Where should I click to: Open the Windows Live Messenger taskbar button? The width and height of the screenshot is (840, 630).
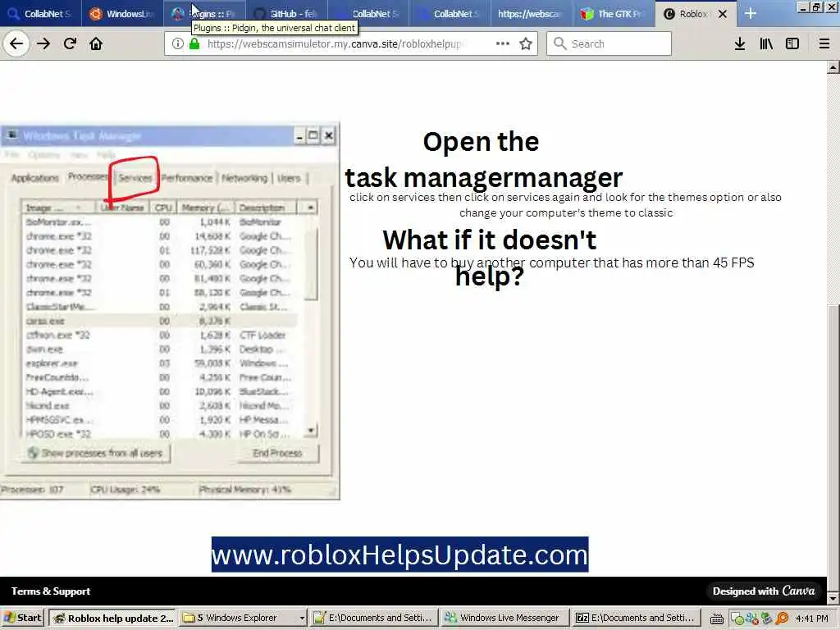coord(504,618)
